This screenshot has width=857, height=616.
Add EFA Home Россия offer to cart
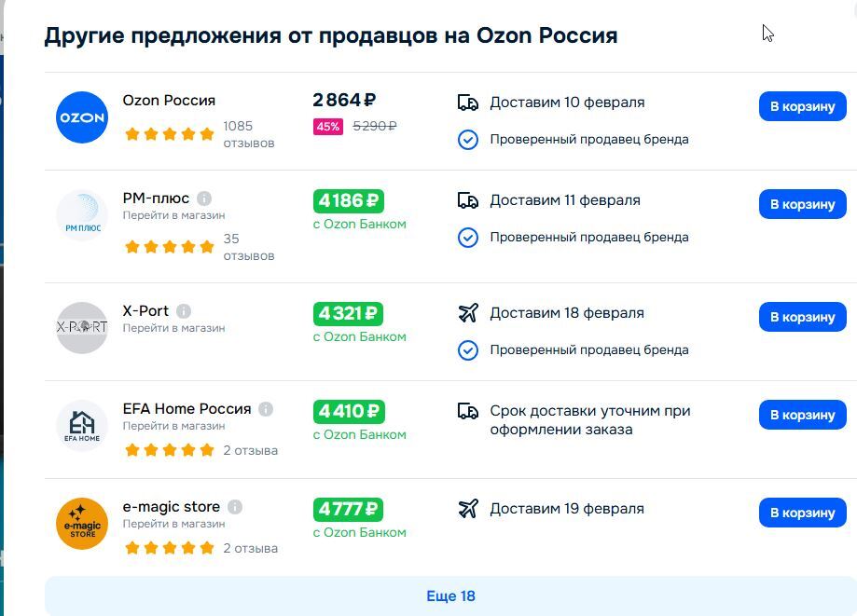tap(802, 415)
